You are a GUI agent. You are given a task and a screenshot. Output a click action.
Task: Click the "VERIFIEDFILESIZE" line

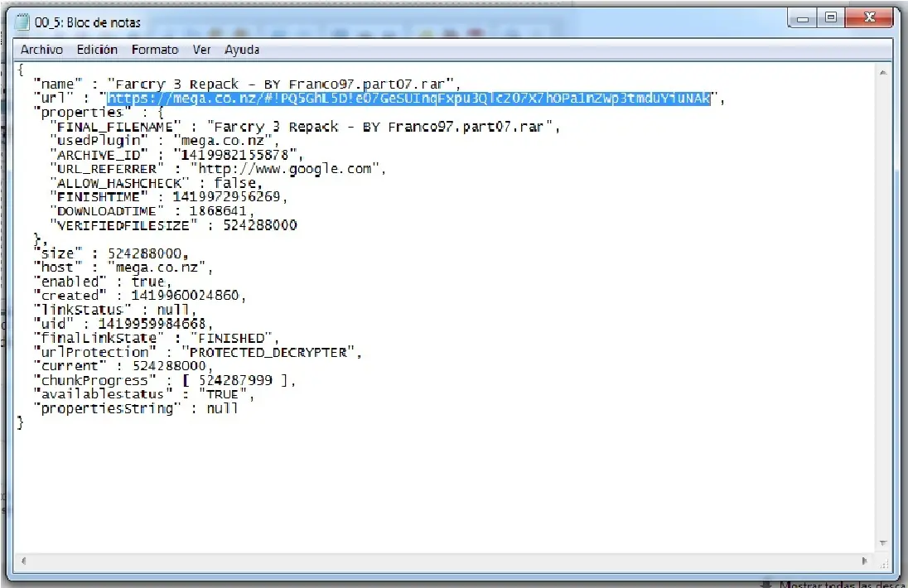point(174,225)
